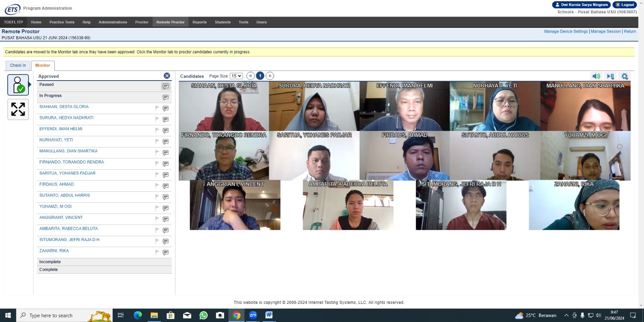The height and width of the screenshot is (322, 644).
Task: Toggle flag for ZAHARNI, RIKA
Action: pyautogui.click(x=157, y=252)
